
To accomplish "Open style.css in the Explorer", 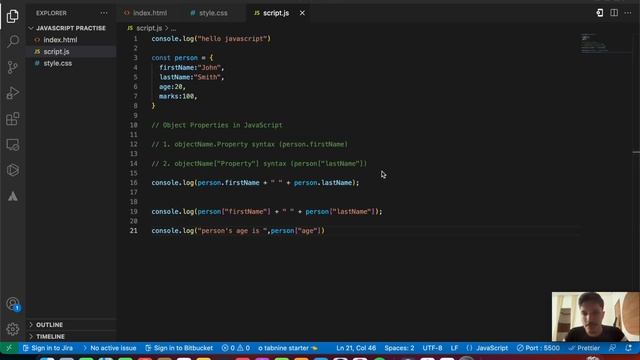I will (x=58, y=64).
